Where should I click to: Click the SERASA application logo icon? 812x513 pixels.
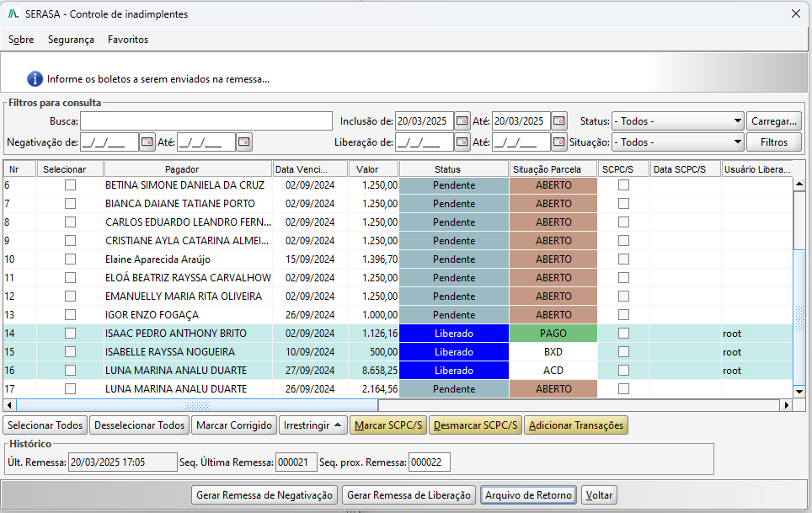(x=13, y=14)
